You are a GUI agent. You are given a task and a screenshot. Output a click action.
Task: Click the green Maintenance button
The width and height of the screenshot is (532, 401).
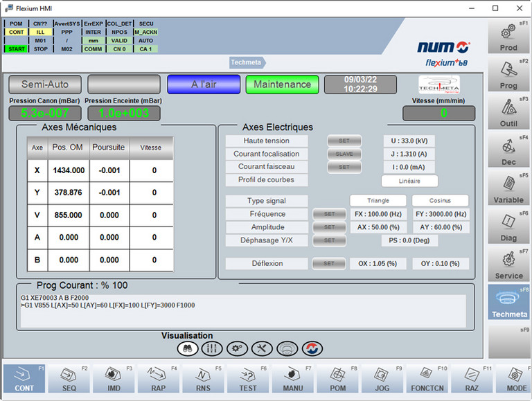(282, 84)
